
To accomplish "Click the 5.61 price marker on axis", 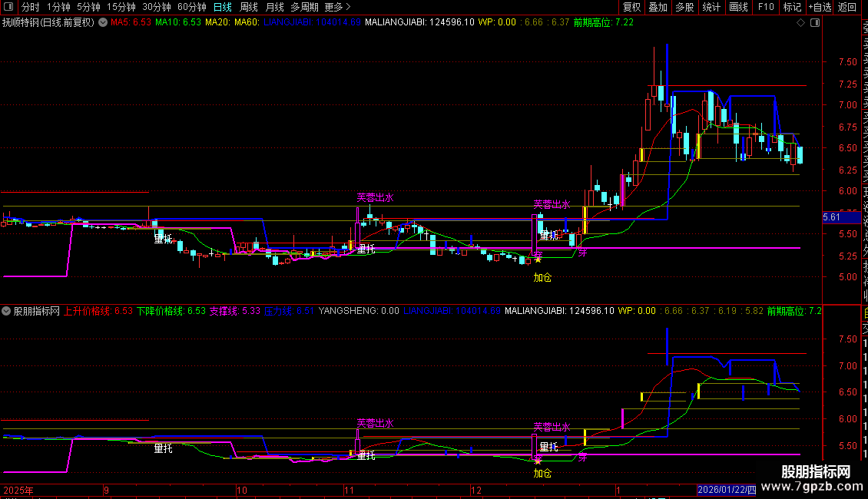I will pos(832,218).
